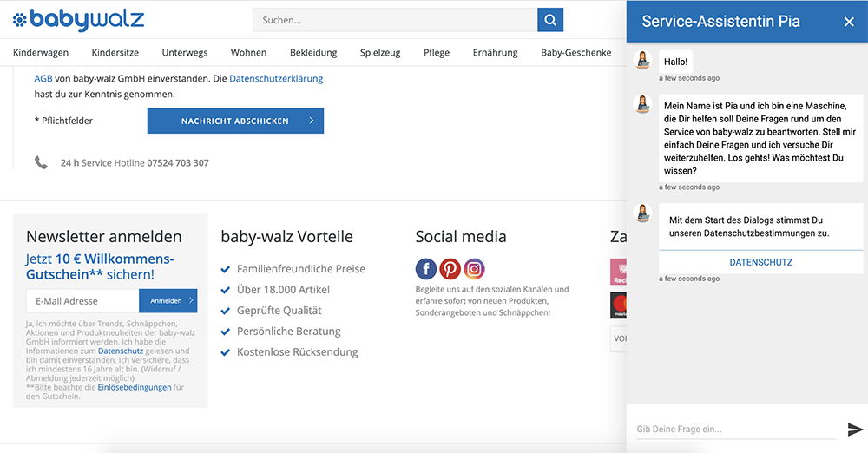Click the phone icon next to Service Hotline
This screenshot has width=868, height=453.
[41, 163]
